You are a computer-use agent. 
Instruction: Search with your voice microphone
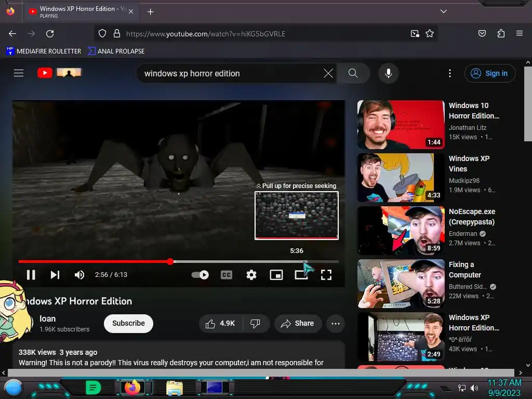389,73
